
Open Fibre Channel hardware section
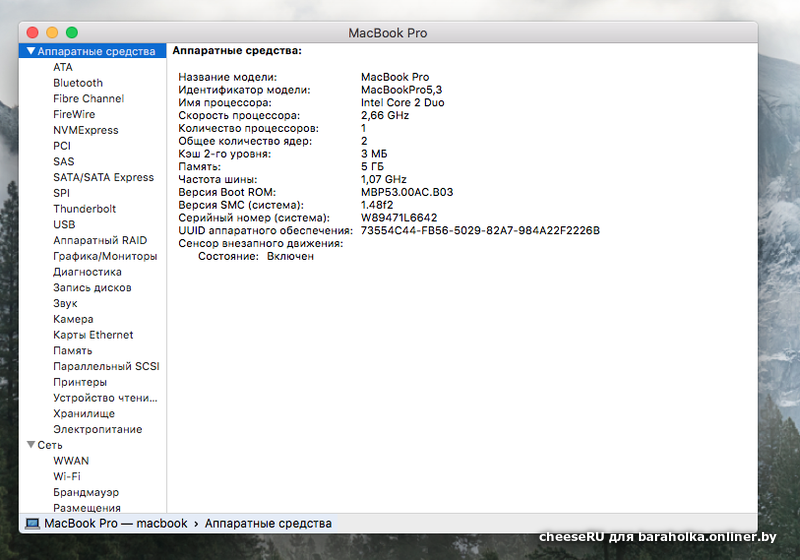pyautogui.click(x=88, y=98)
